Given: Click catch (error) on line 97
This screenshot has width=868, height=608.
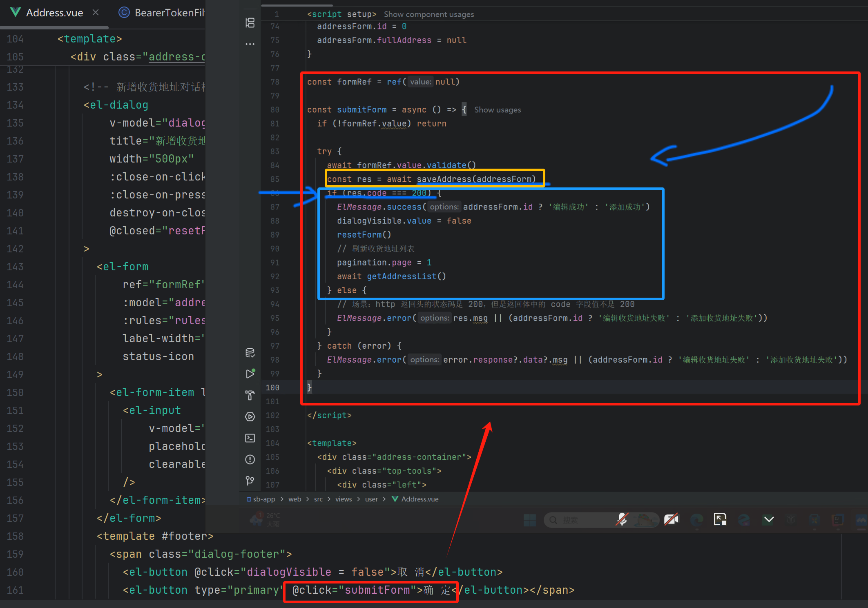Looking at the screenshot, I should tap(359, 346).
